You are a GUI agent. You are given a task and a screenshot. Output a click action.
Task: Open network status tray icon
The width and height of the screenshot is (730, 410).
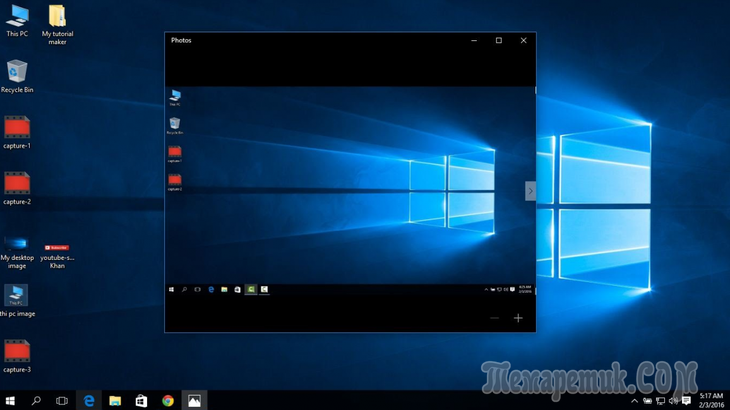(660, 401)
